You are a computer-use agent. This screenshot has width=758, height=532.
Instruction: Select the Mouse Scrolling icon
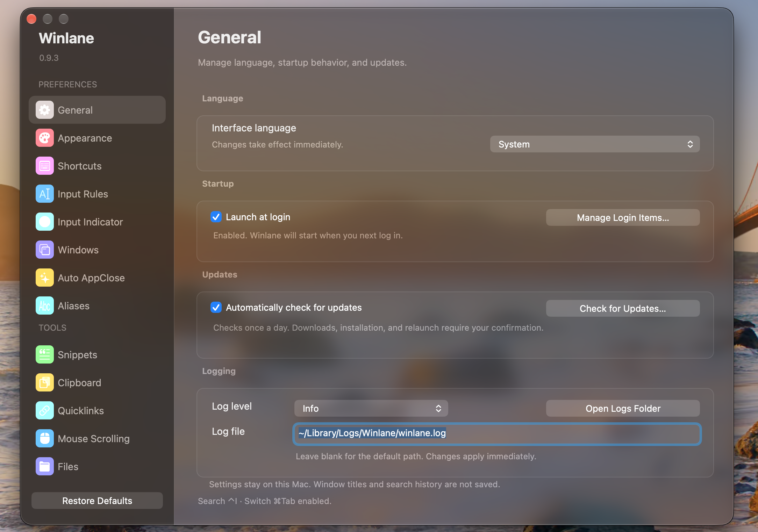click(x=44, y=439)
